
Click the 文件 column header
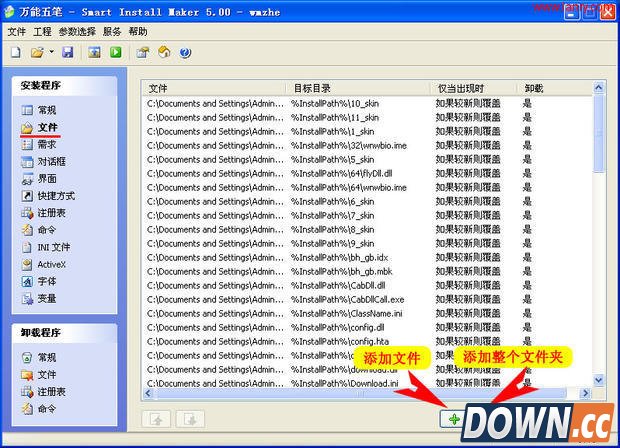[214, 88]
